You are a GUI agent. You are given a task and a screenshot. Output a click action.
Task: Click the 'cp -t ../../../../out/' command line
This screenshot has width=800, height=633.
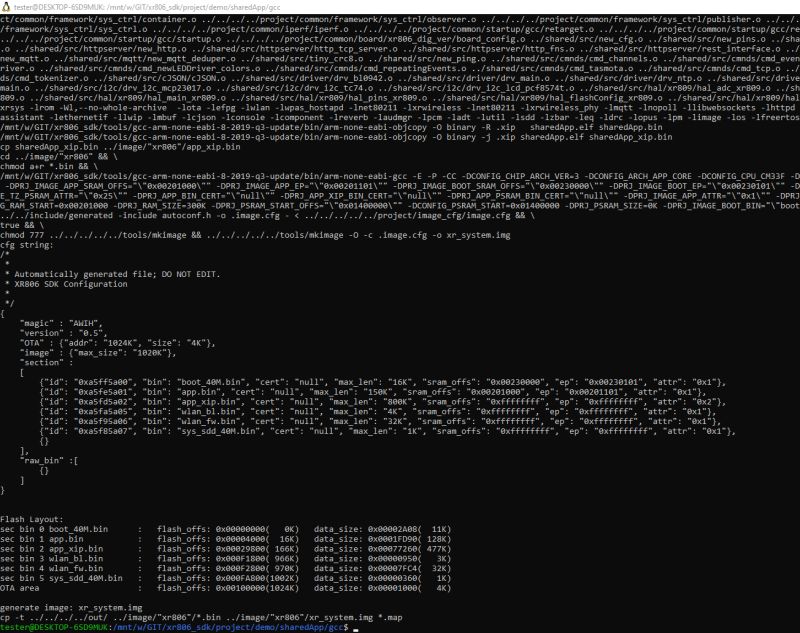point(201,617)
